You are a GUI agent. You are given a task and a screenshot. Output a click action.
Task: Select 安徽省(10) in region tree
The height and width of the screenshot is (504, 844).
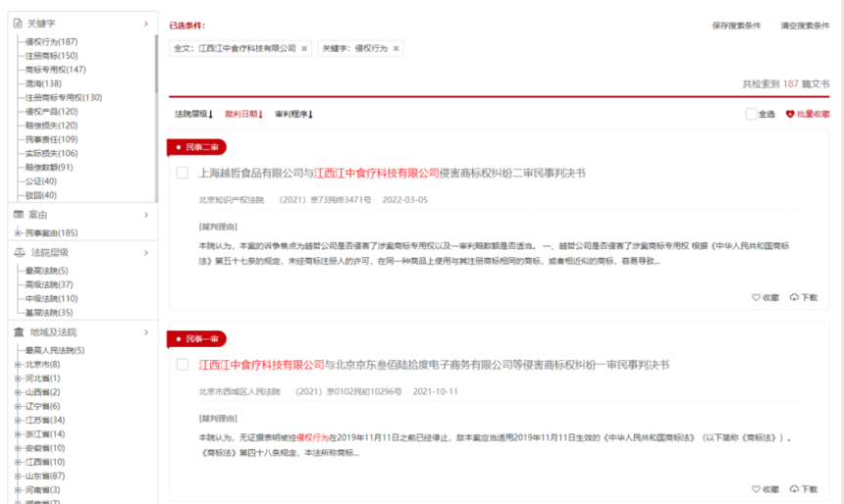tap(45, 448)
